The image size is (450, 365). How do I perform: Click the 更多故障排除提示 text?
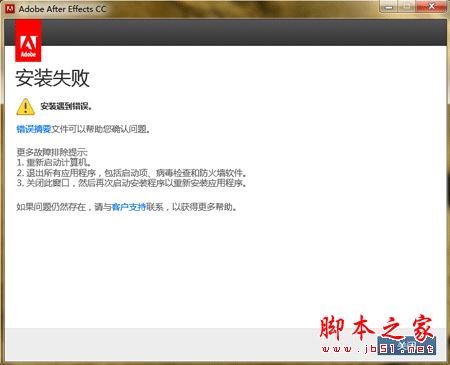pos(52,152)
